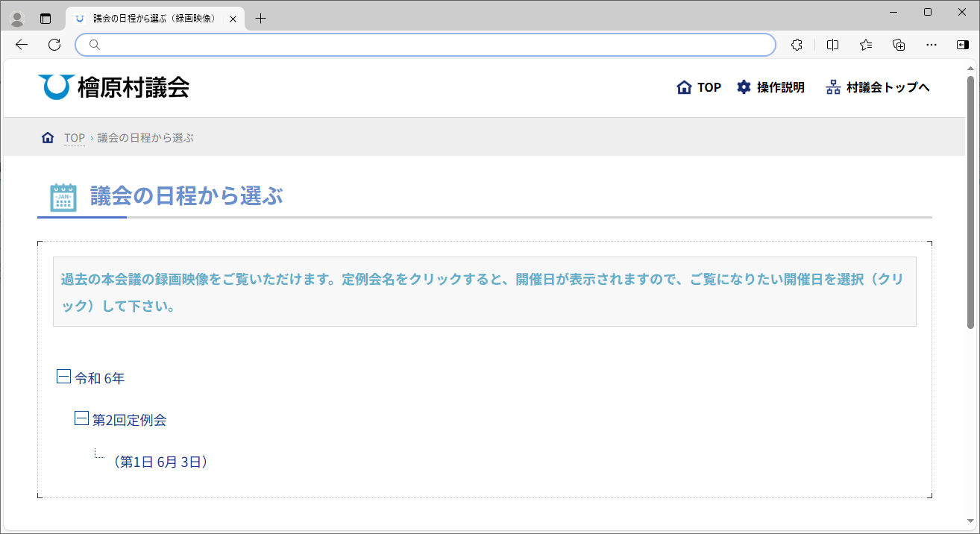Viewport: 980px width, 534px height.
Task: Open 村議会トップへ link
Action: [878, 87]
